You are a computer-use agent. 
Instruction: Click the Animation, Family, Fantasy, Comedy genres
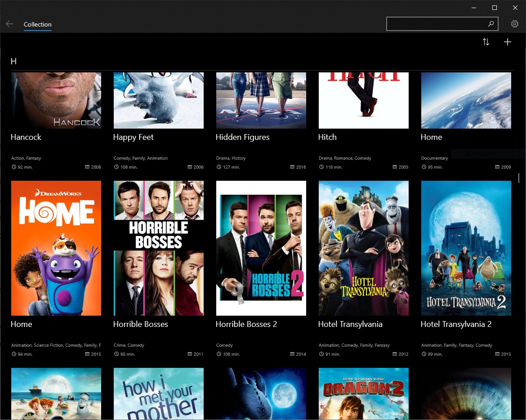[x=457, y=345]
